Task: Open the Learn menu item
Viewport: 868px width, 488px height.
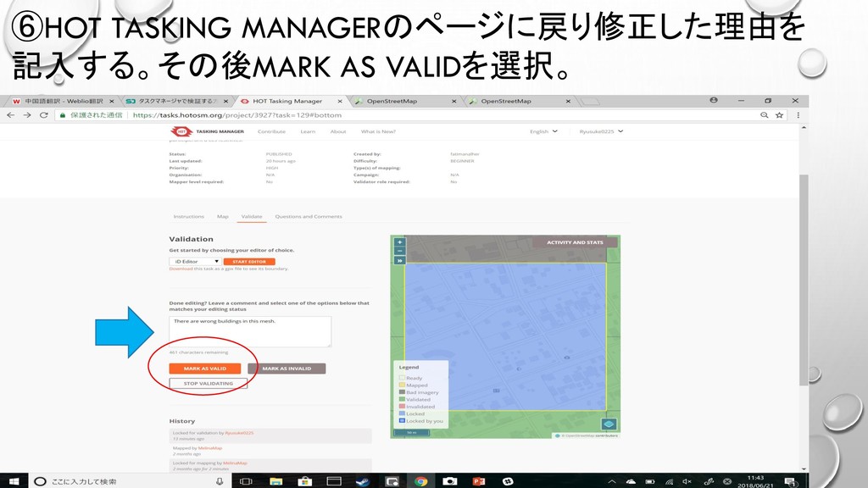Action: (308, 131)
